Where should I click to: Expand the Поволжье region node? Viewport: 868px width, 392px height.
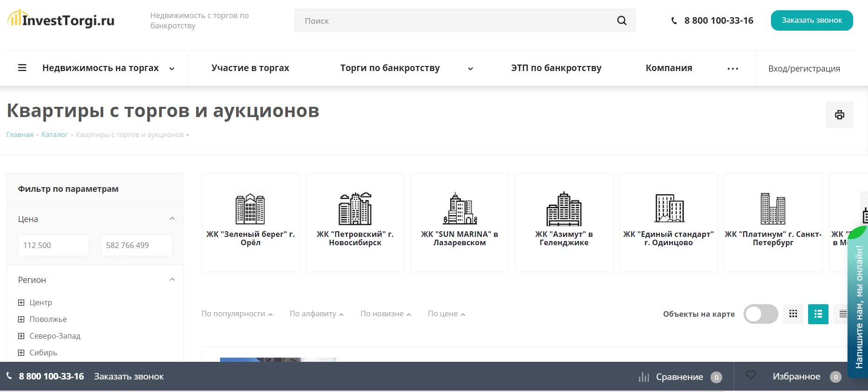pos(21,319)
